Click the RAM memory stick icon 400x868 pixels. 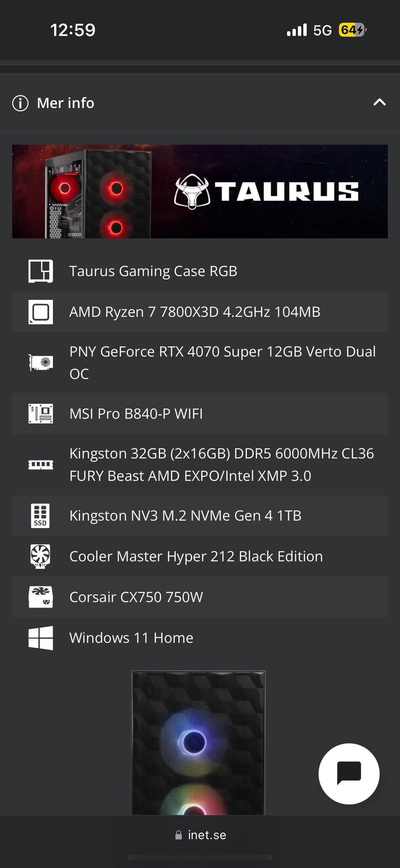pyautogui.click(x=40, y=465)
